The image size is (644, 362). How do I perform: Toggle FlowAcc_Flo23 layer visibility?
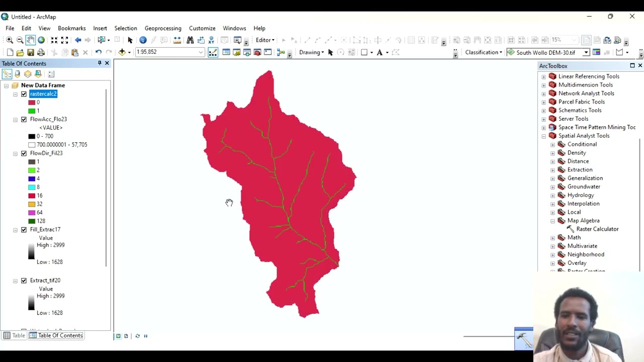24,120
